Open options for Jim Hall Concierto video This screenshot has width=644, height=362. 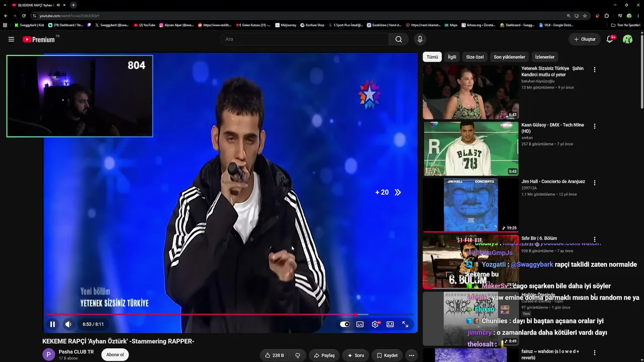(595, 183)
